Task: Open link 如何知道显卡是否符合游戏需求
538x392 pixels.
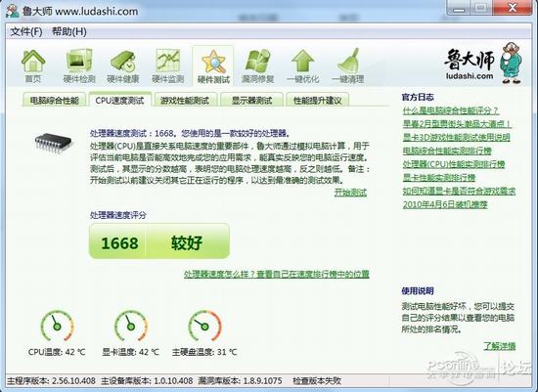Action: tap(459, 191)
